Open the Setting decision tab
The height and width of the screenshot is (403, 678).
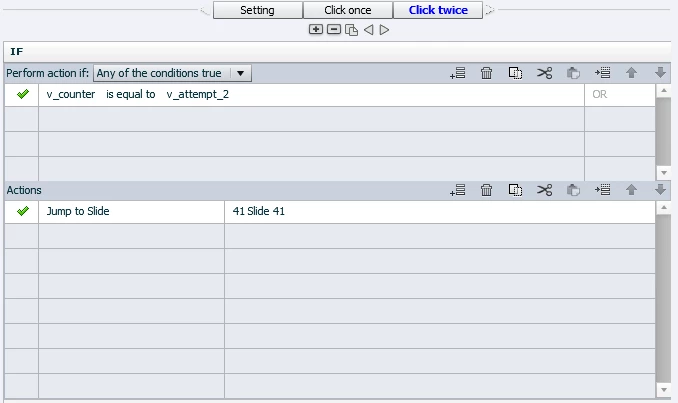tap(258, 10)
